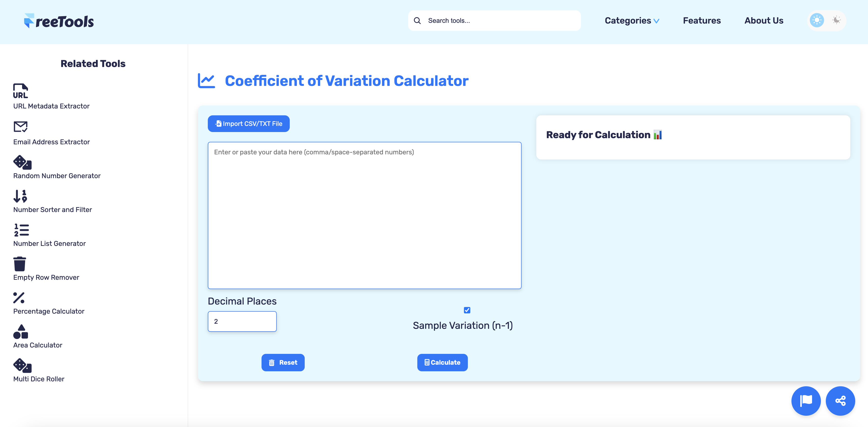Click inside the data entry text area
The image size is (868, 427).
(364, 216)
